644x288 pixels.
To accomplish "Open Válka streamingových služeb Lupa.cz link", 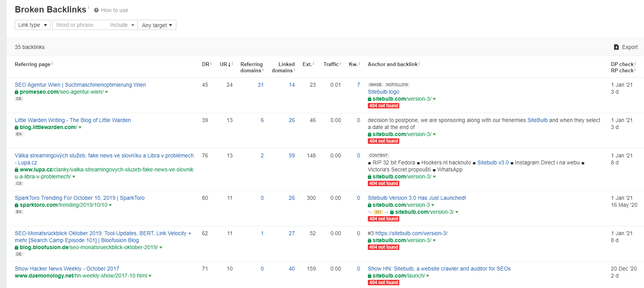I will point(104,159).
